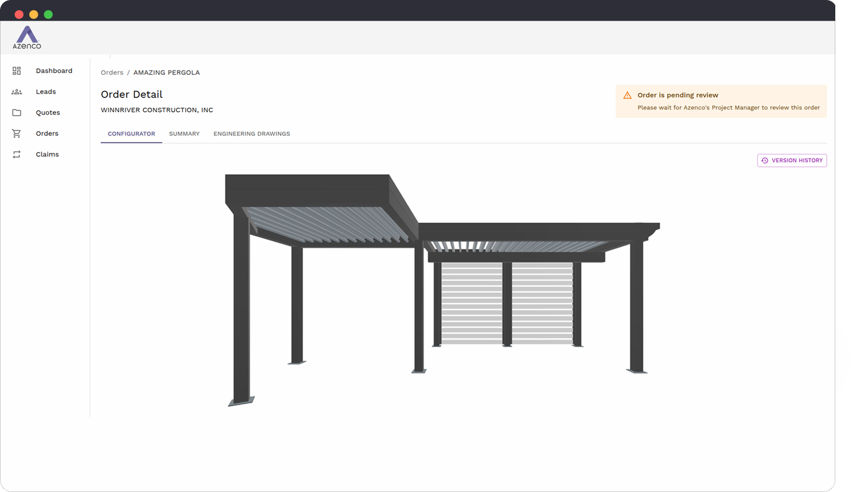This screenshot has height=492, width=868.
Task: Open the Leads section from the sidebar
Action: point(46,92)
